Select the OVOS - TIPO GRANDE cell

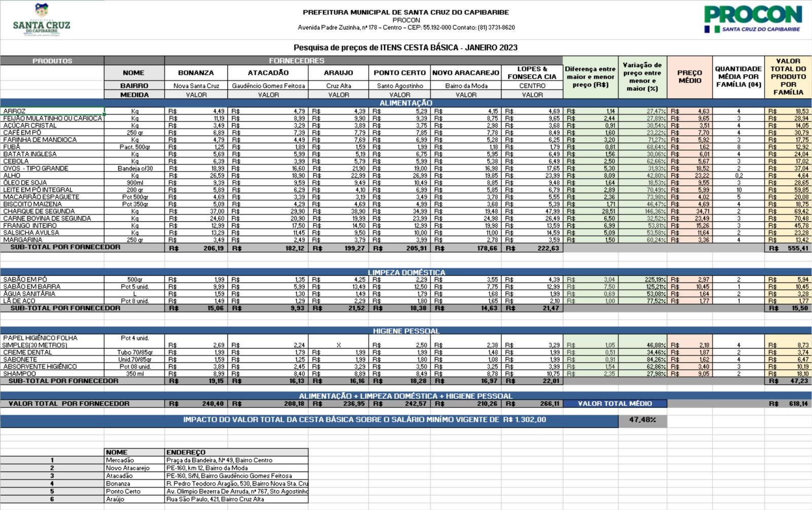coord(52,168)
